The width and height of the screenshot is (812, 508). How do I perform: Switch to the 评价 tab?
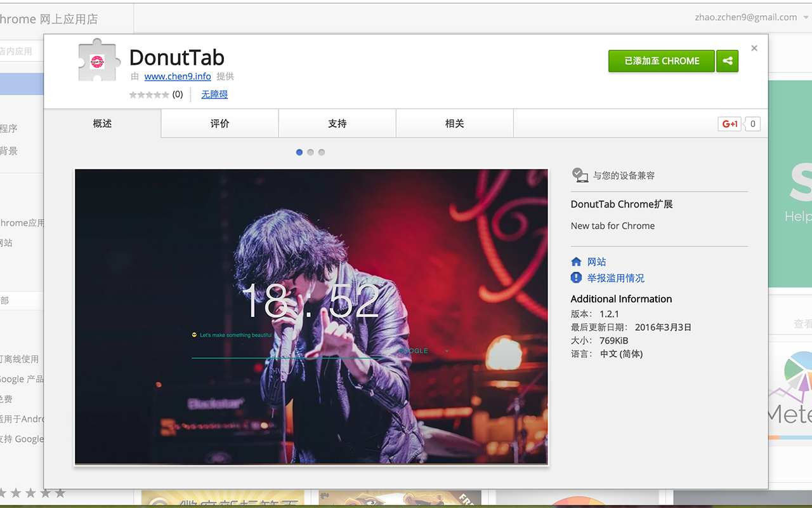click(220, 123)
